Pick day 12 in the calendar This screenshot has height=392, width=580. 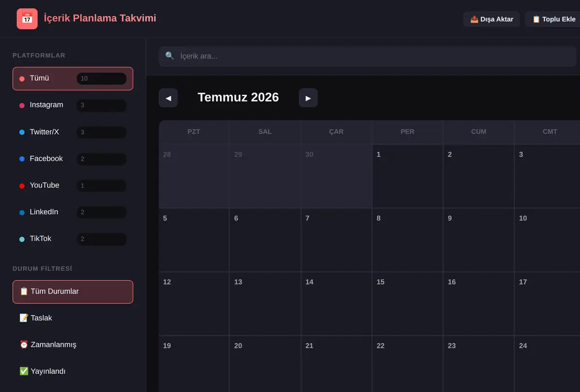click(x=194, y=304)
